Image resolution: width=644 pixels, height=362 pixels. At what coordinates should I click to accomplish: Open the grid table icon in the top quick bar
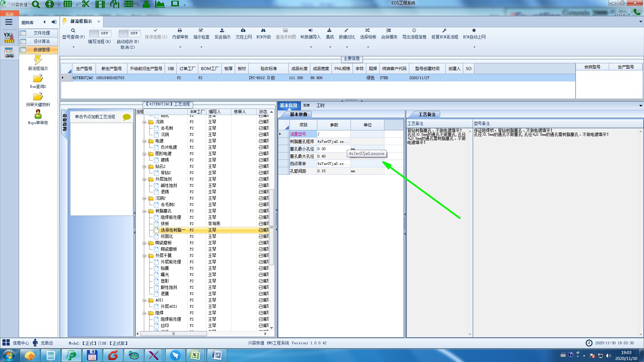[68, 4]
